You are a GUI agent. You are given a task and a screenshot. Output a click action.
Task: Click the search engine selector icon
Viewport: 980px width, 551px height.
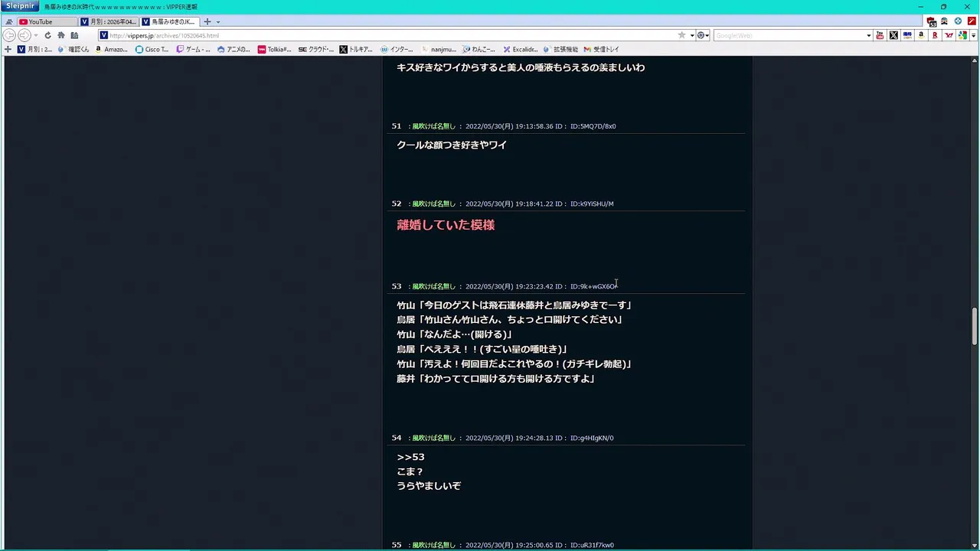coord(701,35)
